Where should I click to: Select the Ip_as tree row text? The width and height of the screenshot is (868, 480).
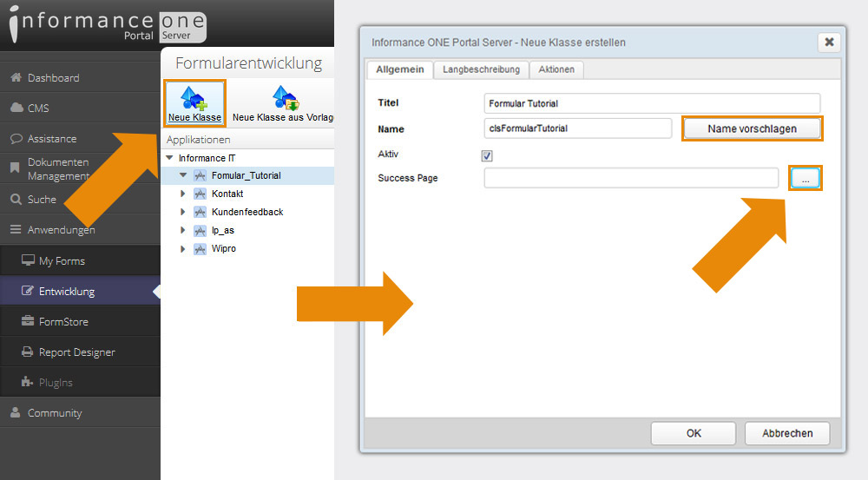pyautogui.click(x=223, y=230)
